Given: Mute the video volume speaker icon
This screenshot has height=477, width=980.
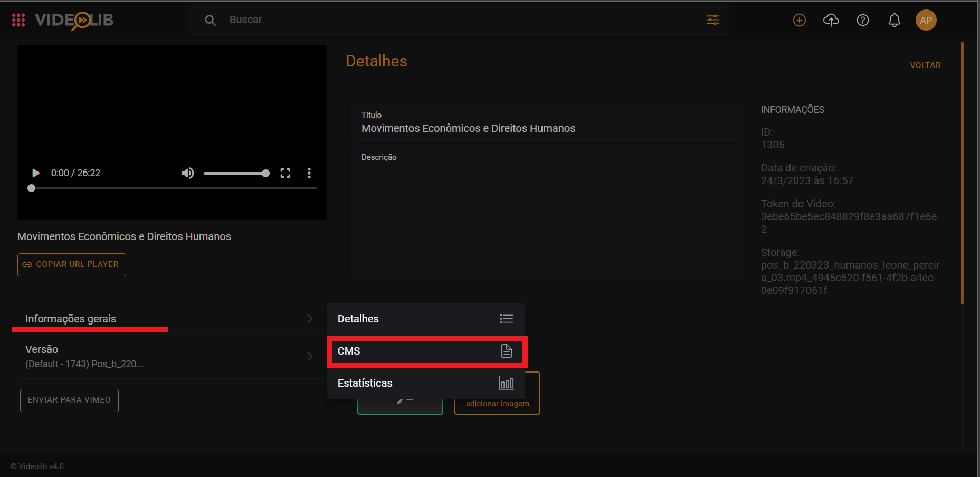Looking at the screenshot, I should click(187, 173).
